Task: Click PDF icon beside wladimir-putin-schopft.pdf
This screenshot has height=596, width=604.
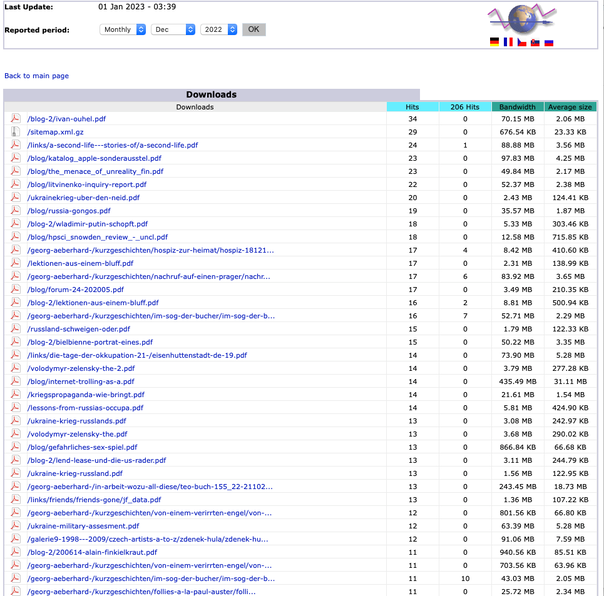Action: [x=15, y=223]
